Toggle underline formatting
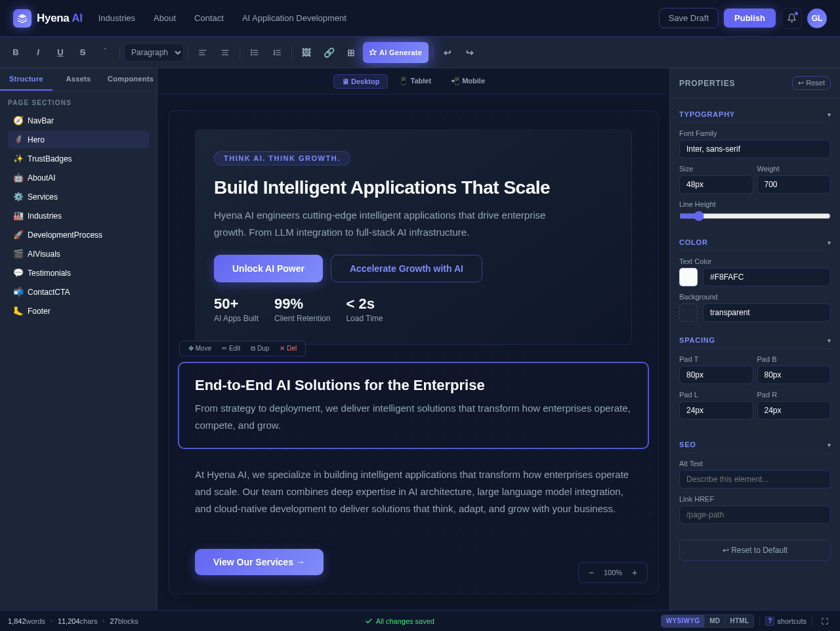This screenshot has height=631, width=840. click(60, 53)
